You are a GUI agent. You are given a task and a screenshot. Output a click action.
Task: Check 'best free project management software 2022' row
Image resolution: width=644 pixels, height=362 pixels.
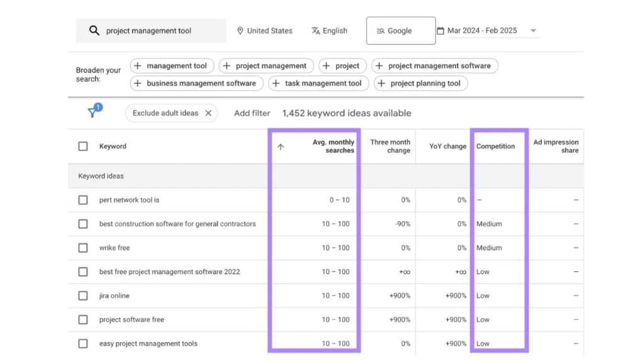83,271
